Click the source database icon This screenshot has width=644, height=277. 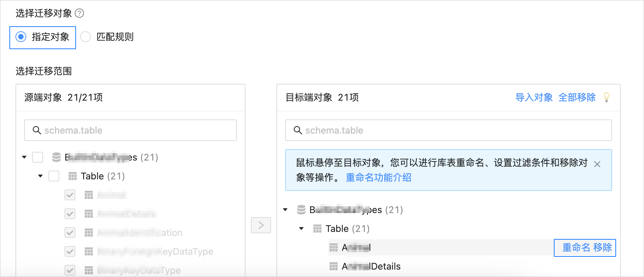[x=56, y=157]
